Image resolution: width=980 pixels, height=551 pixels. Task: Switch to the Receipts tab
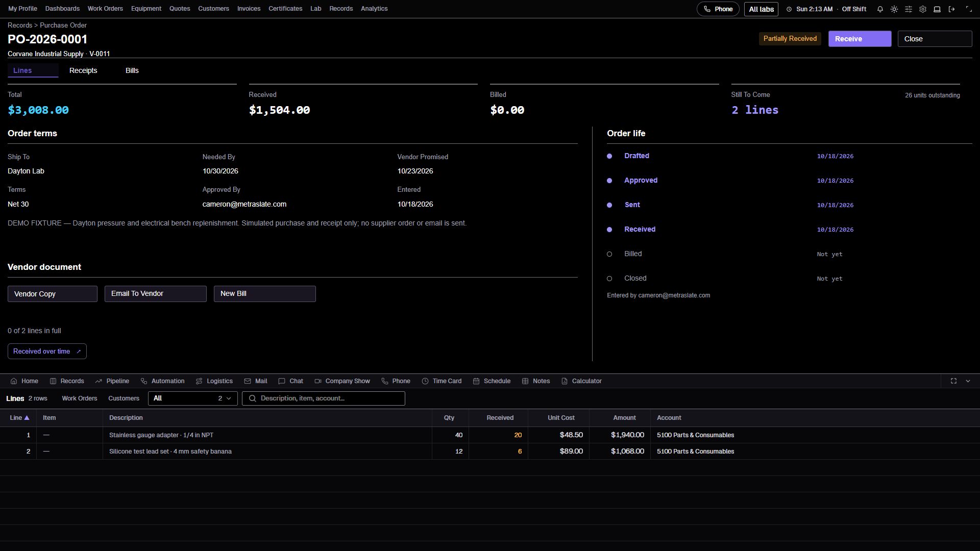pyautogui.click(x=83, y=70)
